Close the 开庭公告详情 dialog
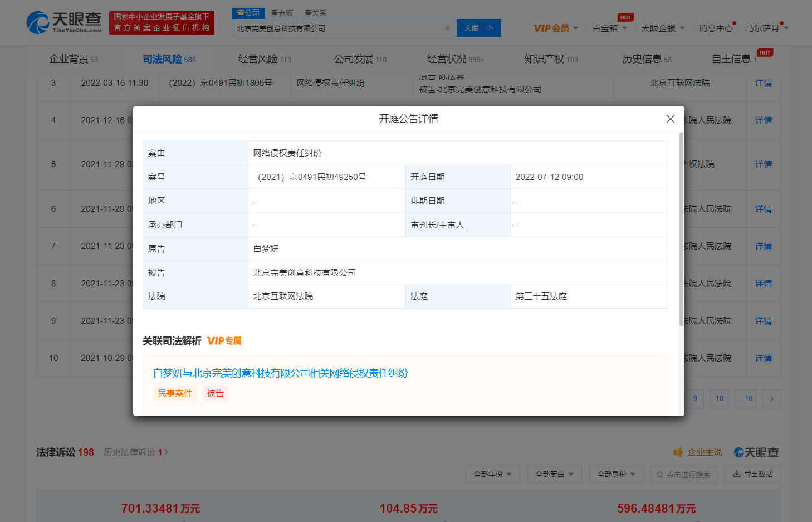 pos(670,119)
